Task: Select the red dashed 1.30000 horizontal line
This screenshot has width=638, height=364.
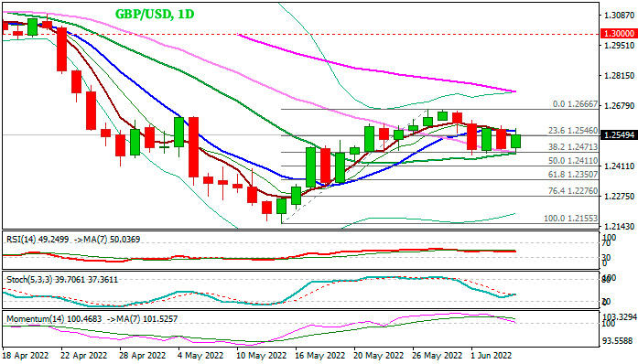Action: pyautogui.click(x=301, y=35)
